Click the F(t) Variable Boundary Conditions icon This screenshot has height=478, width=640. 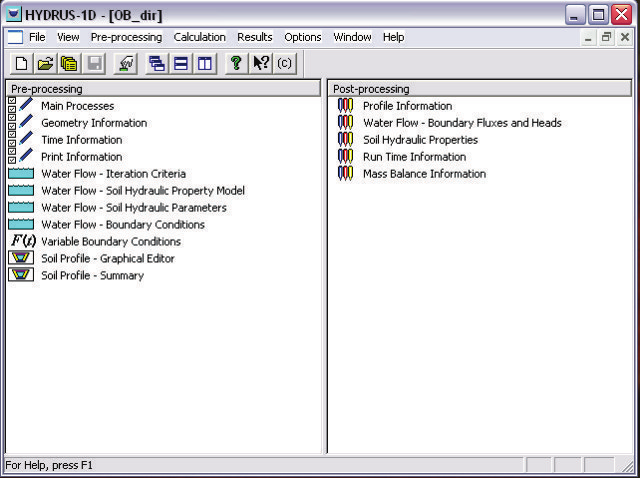pos(23,241)
